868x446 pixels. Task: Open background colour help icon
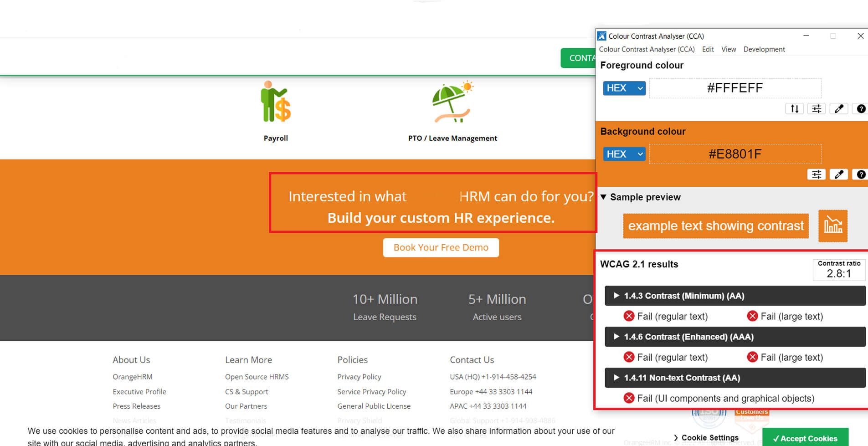(x=861, y=174)
